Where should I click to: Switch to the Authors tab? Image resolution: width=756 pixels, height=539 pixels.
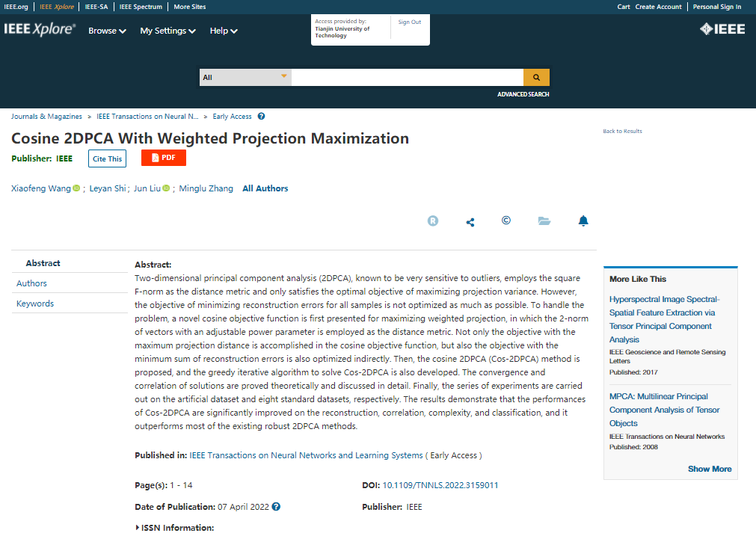tap(31, 283)
